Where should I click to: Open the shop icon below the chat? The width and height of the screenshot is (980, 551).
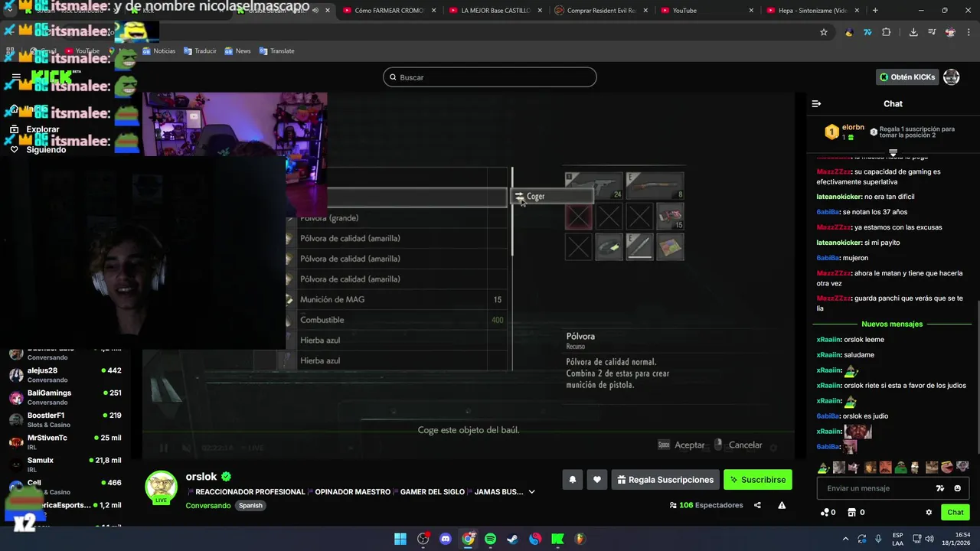(x=856, y=513)
